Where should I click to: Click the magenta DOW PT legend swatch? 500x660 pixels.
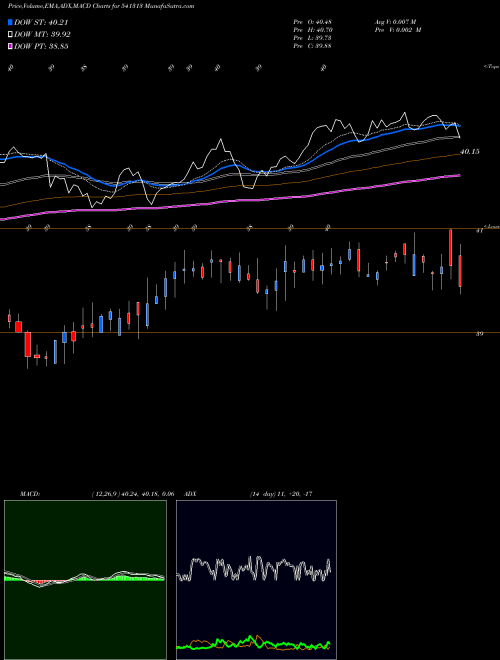pyautogui.click(x=10, y=46)
